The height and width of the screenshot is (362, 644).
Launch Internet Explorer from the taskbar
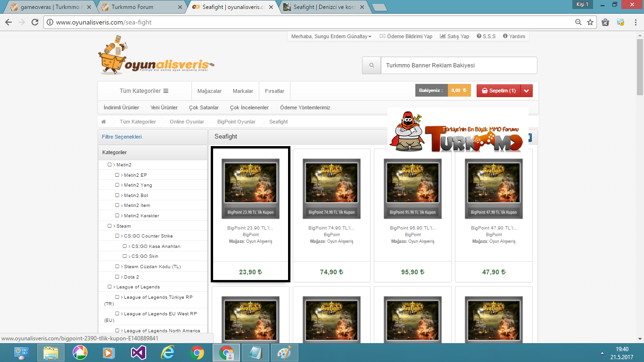[x=168, y=353]
